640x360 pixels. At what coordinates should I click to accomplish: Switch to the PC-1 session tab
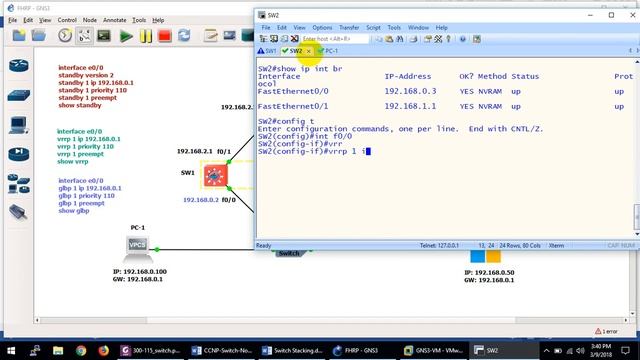(327, 51)
